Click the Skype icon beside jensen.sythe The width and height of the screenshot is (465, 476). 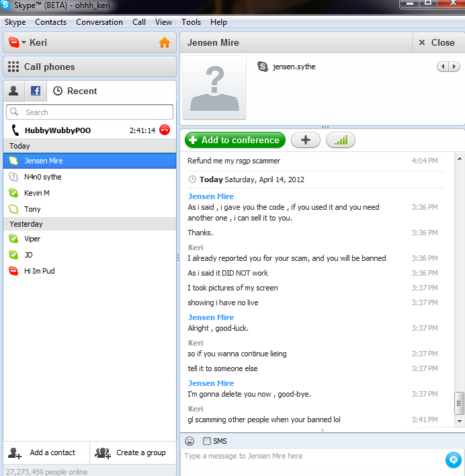pos(262,67)
